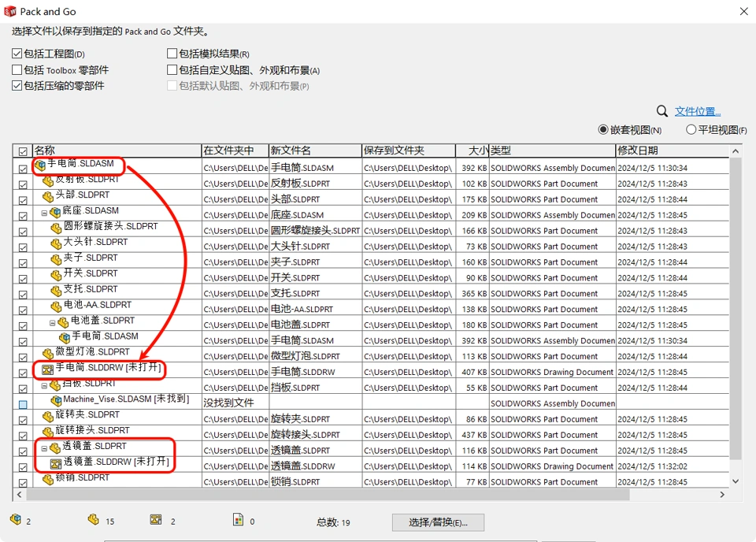Sort by 名称 column header
This screenshot has width=756, height=542.
pos(117,150)
